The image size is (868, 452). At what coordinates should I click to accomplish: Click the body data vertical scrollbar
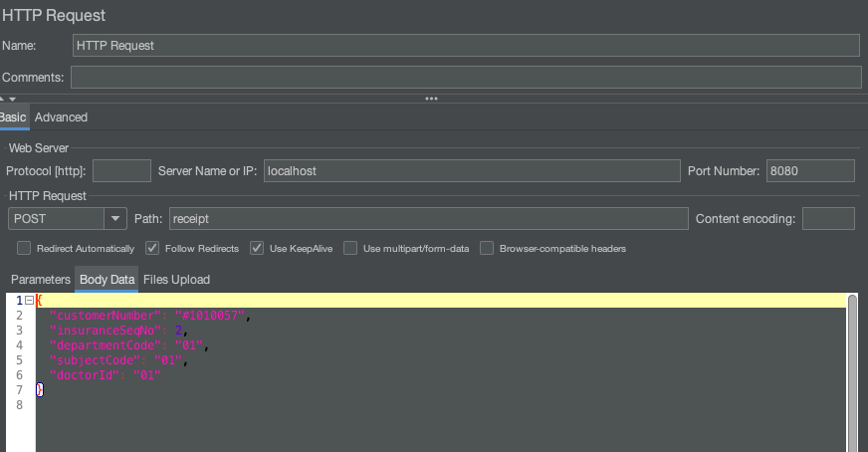(x=852, y=372)
